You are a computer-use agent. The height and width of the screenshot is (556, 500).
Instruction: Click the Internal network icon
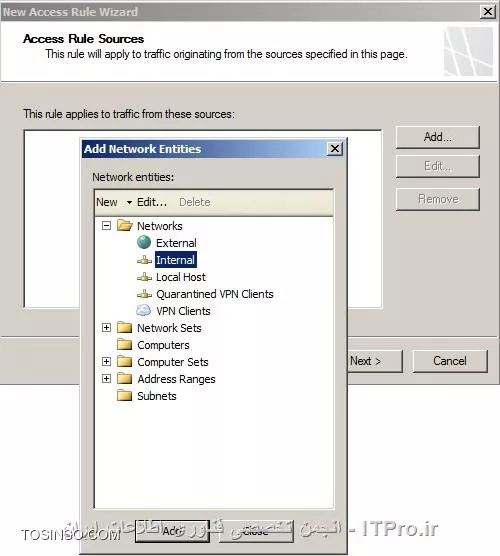click(x=144, y=260)
